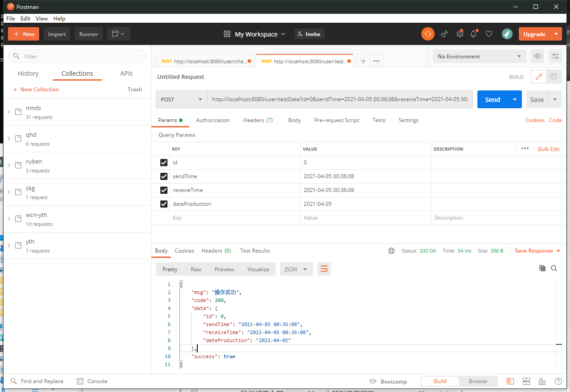
Task: Select the Raw response view
Action: [x=196, y=269]
